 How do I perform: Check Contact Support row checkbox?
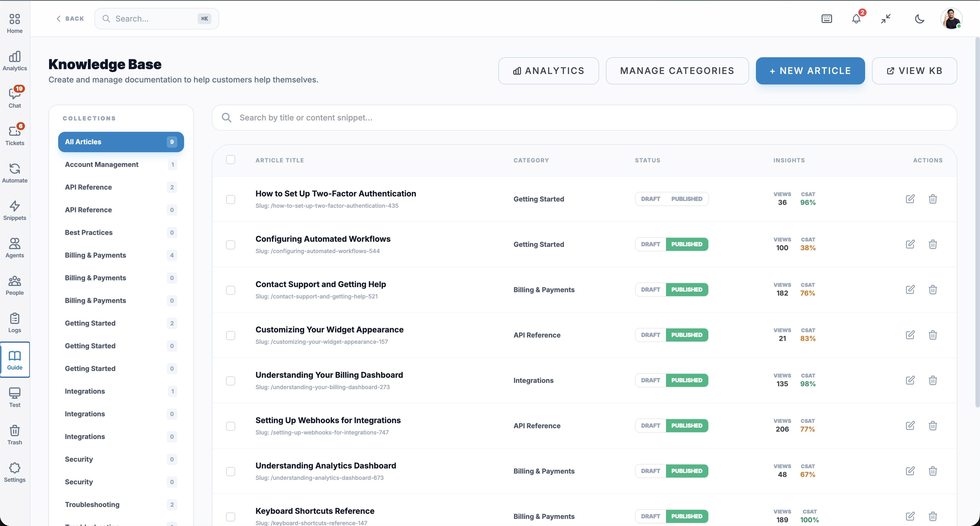tap(231, 290)
